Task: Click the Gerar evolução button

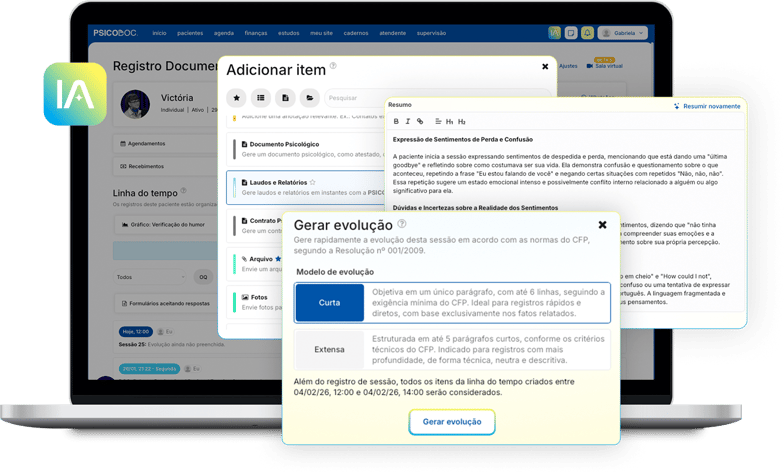Action: pyautogui.click(x=452, y=422)
